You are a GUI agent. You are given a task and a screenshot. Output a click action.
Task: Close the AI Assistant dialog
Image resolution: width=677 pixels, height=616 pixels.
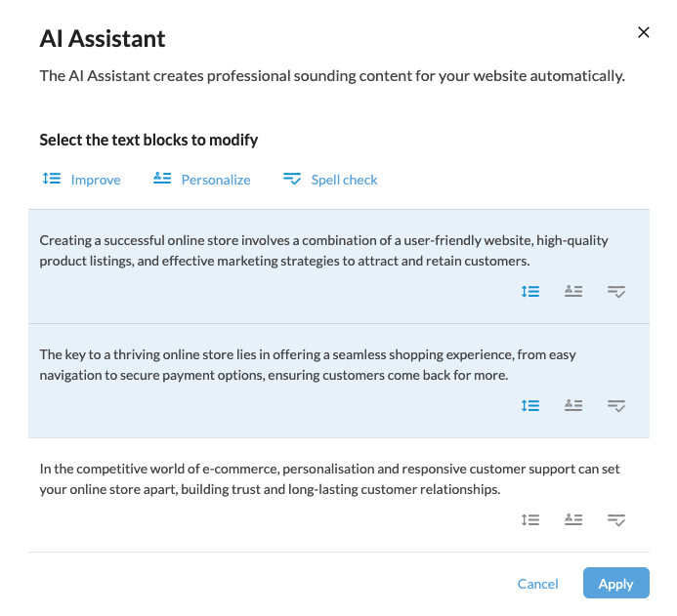point(644,32)
